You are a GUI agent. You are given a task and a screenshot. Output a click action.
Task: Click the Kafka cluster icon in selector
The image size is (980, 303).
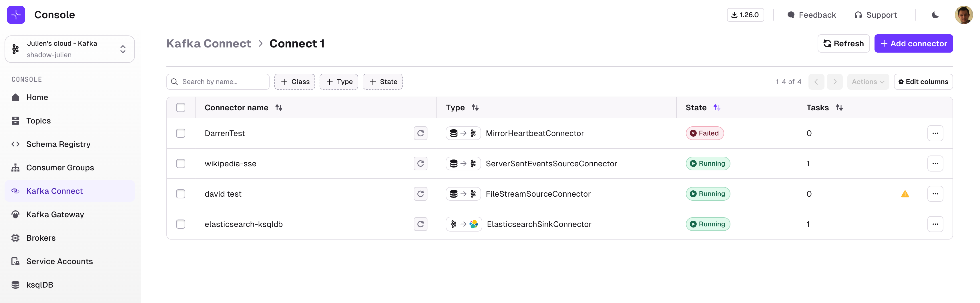pyautogui.click(x=16, y=49)
